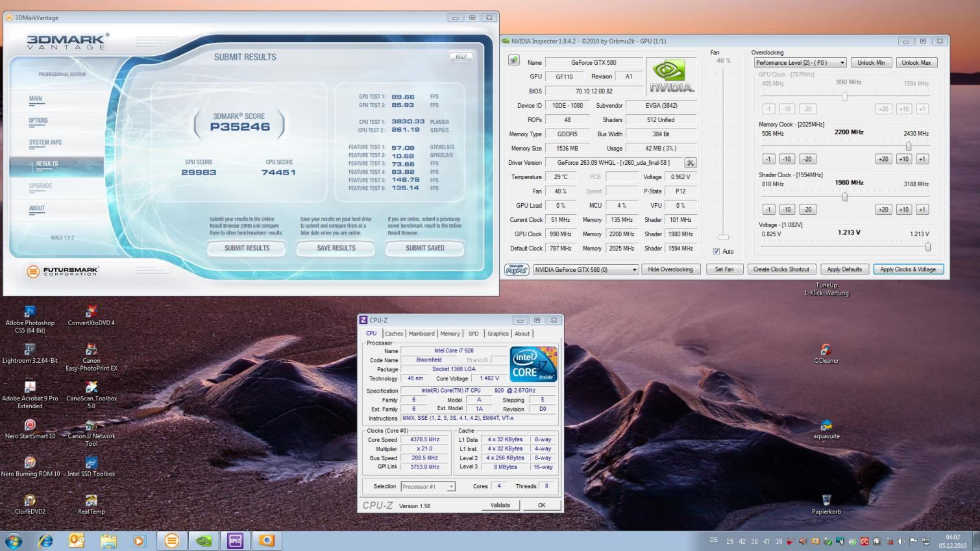
Task: Launch the Nero Burning ROM 10 desktop icon
Action: [30, 467]
